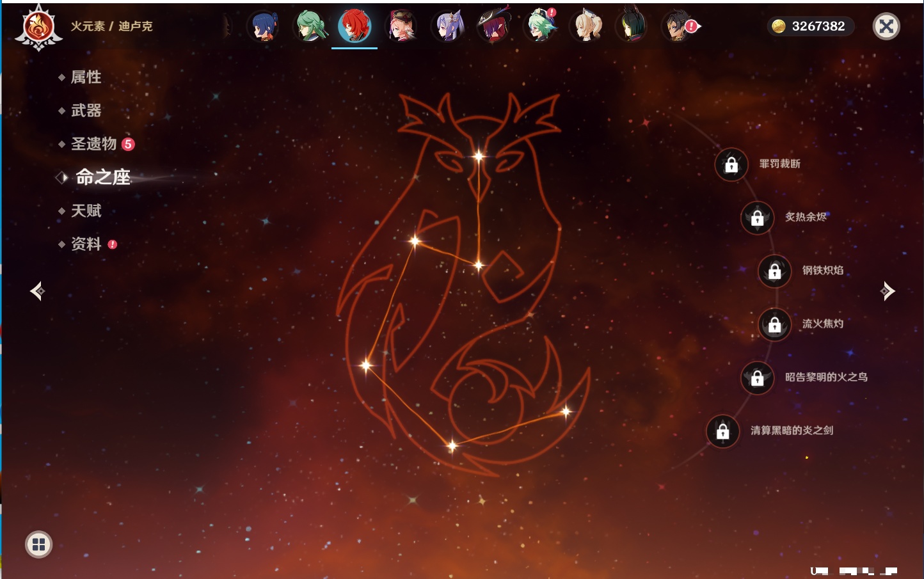Switch to blonde Jean portrait
924x579 pixels.
(x=585, y=26)
